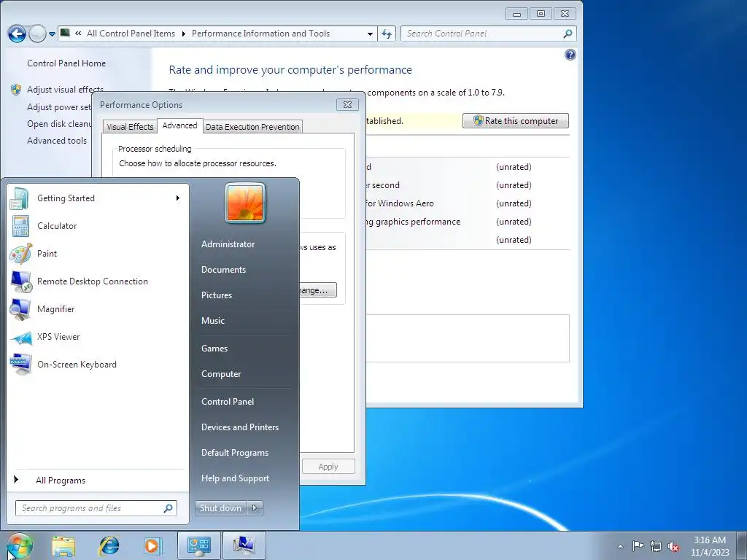Switch to Visual Effects tab
The width and height of the screenshot is (747, 560).
[130, 127]
